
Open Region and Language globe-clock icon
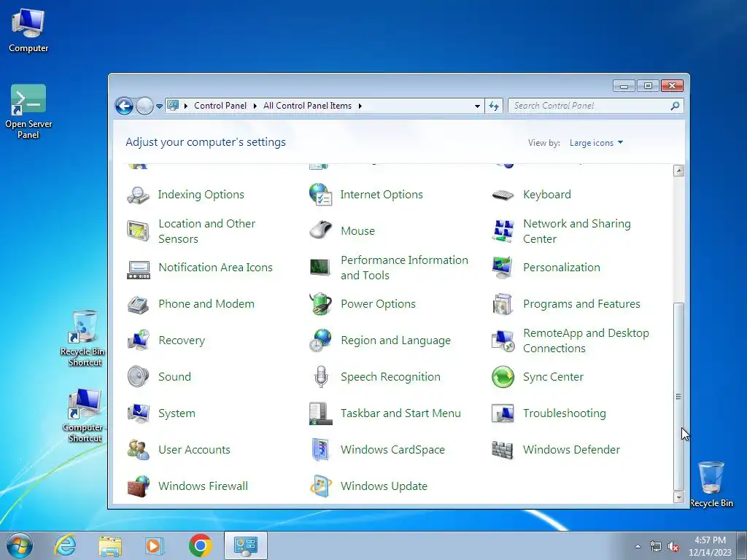pyautogui.click(x=321, y=341)
